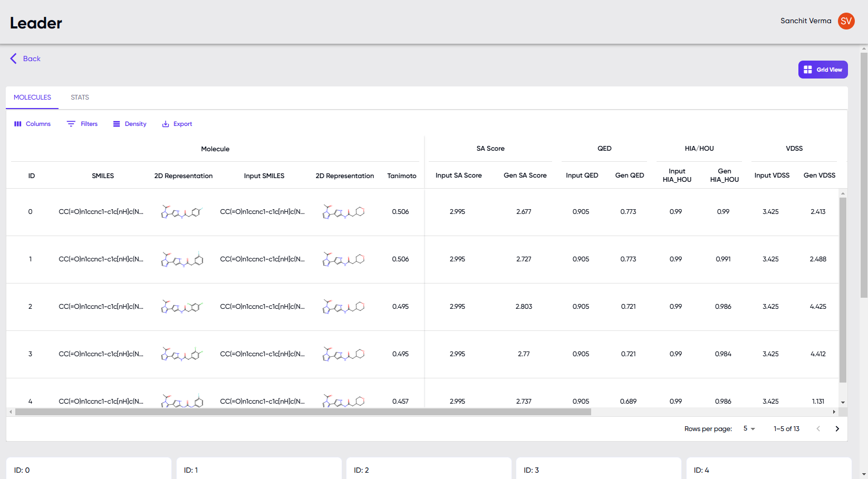Select generated molecule thumbnail in row 1
This screenshot has height=479, width=868.
[182, 259]
